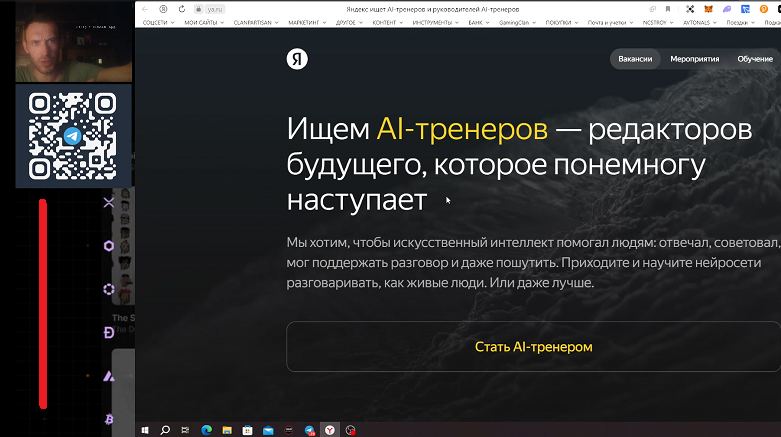Go back using browser back arrow

click(x=145, y=8)
